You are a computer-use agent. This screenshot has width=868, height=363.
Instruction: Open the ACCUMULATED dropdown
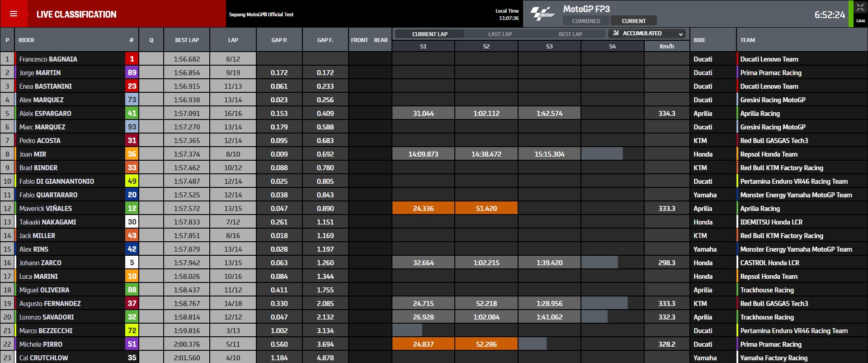click(x=647, y=33)
